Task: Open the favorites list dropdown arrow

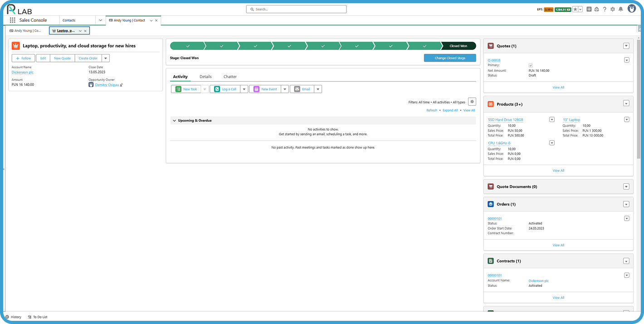Action: (x=581, y=9)
